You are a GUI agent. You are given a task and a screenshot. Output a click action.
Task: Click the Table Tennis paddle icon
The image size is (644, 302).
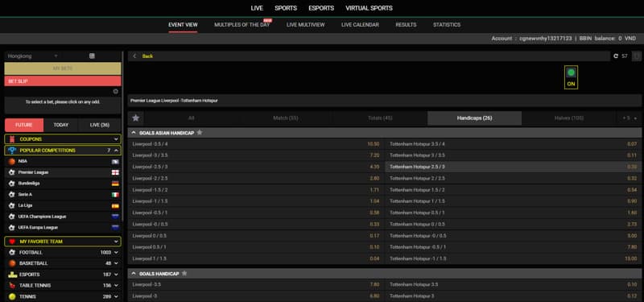(12, 286)
